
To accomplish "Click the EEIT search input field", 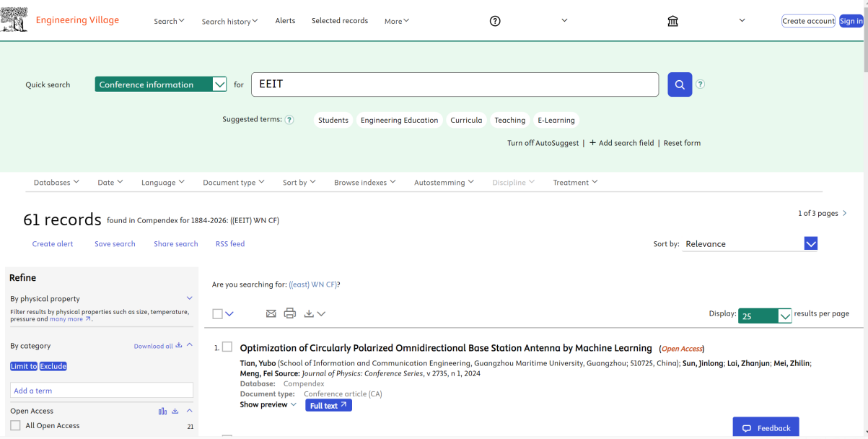I will coord(455,84).
